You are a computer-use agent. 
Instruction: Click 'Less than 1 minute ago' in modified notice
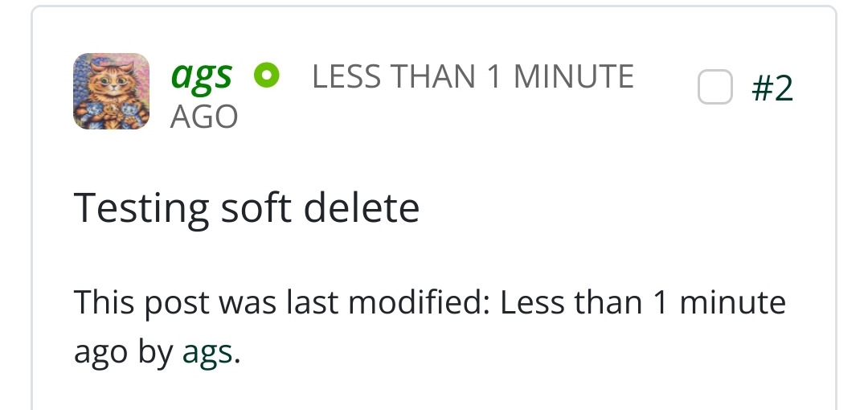pos(643,304)
